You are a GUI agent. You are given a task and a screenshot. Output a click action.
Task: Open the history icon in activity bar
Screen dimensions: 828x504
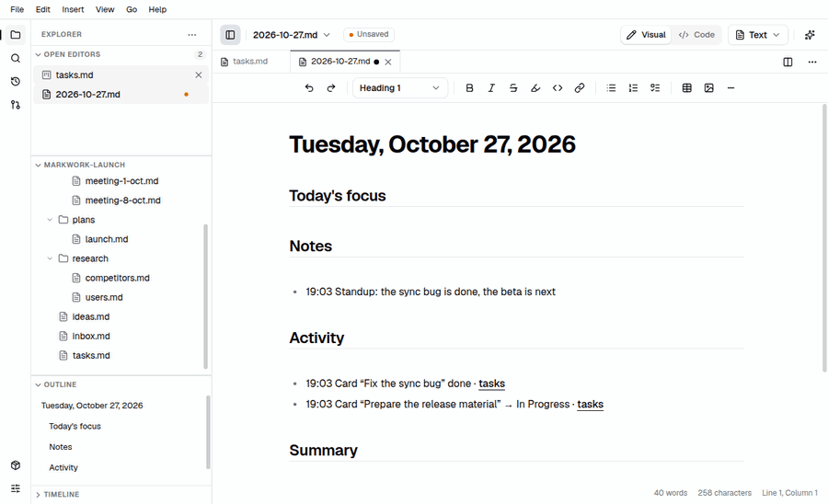pyautogui.click(x=16, y=81)
